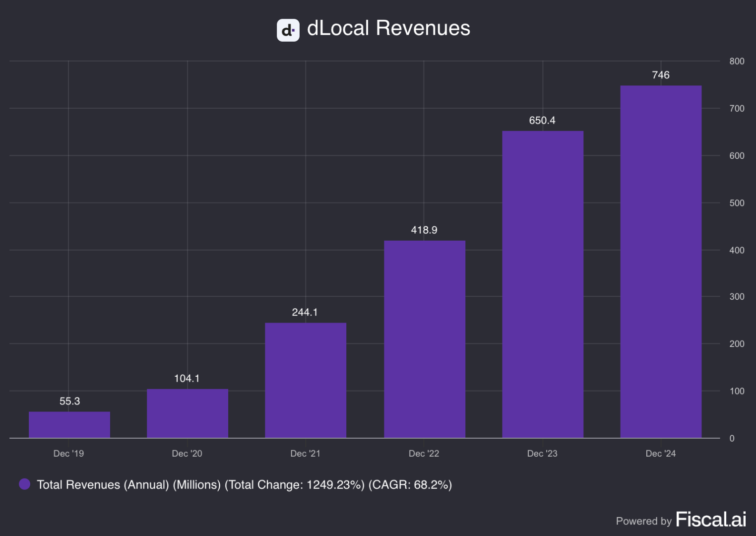Click the 650.4 value label
Viewport: 756px width, 536px height.
coord(542,120)
